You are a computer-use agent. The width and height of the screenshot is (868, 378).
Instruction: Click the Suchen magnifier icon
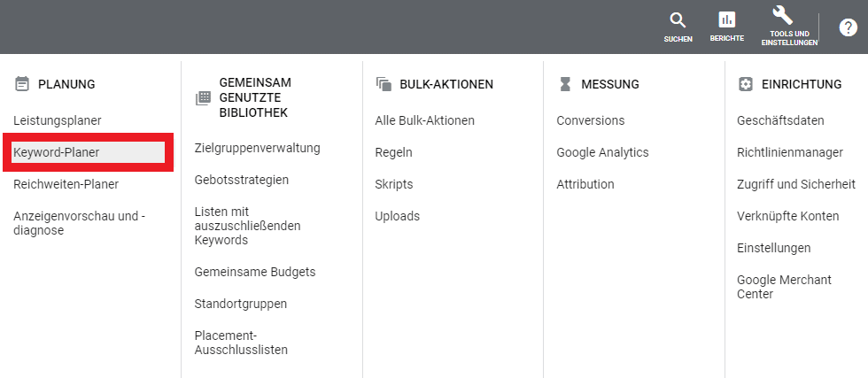[x=678, y=20]
